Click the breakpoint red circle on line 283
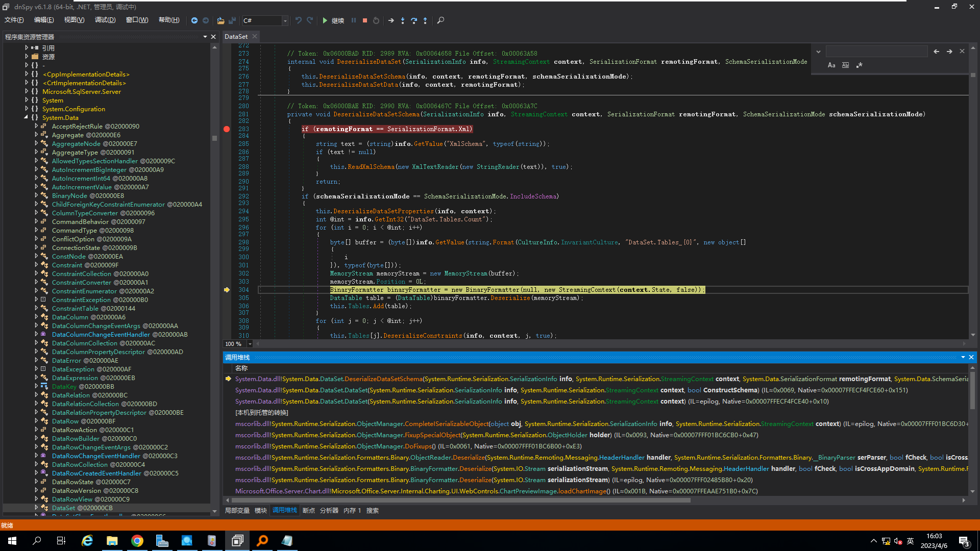Screen dimensions: 980x551 (227, 129)
